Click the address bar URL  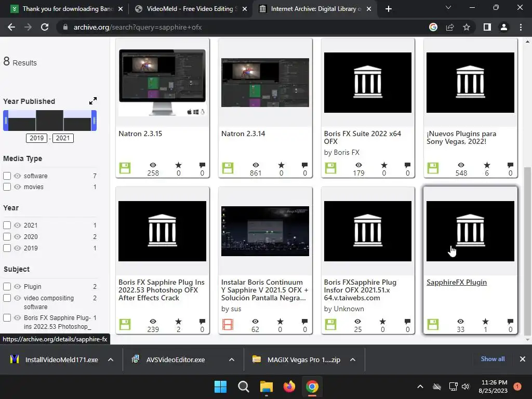pyautogui.click(x=137, y=27)
